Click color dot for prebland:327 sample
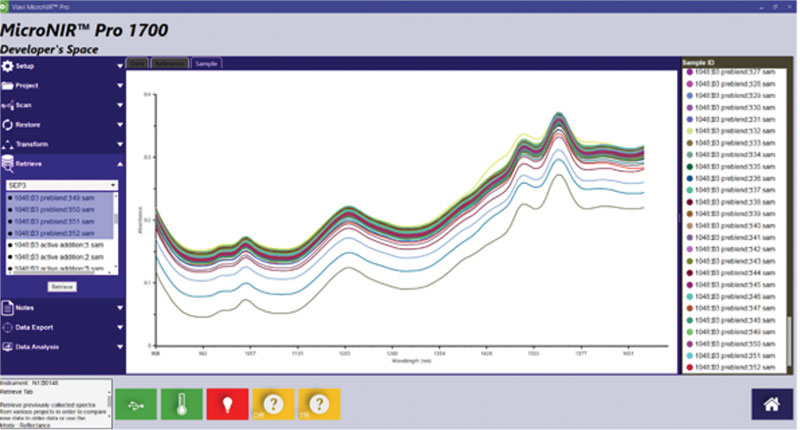Viewport: 800px width, 430px height. 688,73
